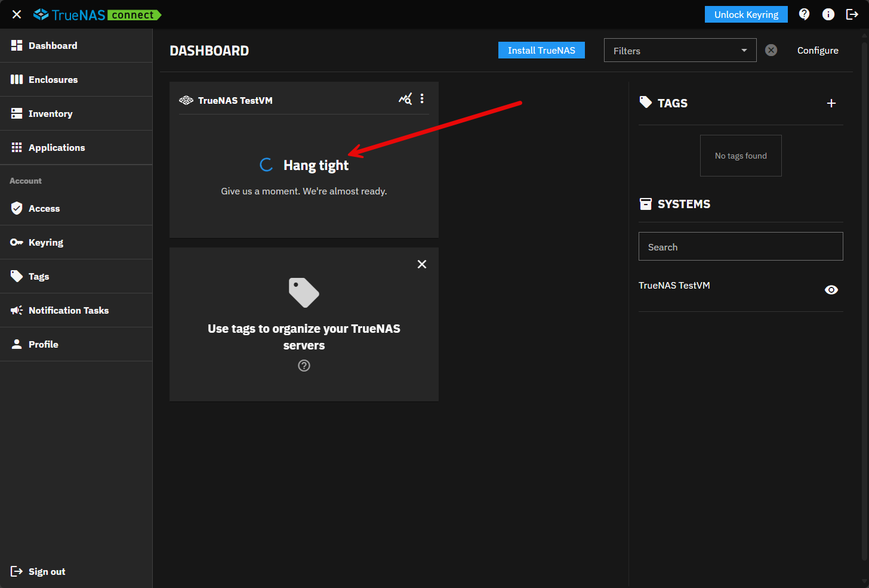The width and height of the screenshot is (869, 588).
Task: Click the No tags found box
Action: 741,156
